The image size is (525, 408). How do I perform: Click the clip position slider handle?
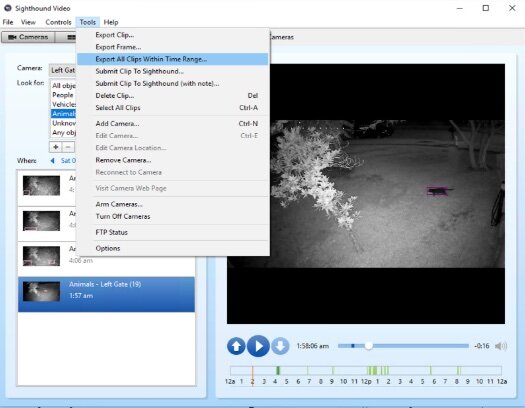click(x=368, y=346)
